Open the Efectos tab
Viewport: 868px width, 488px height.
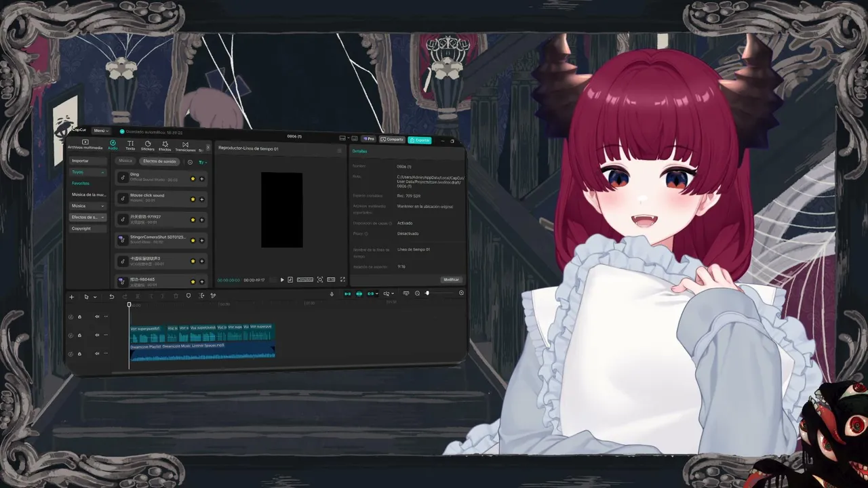pos(165,146)
